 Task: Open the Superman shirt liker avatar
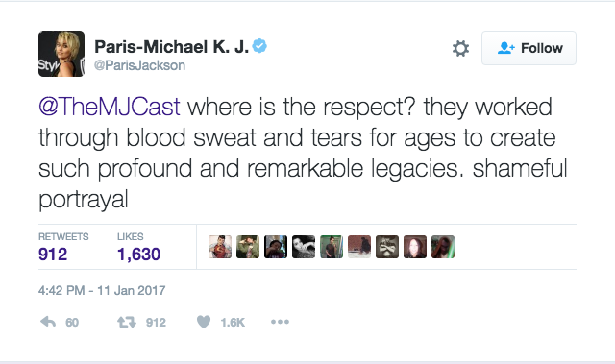click(x=220, y=247)
